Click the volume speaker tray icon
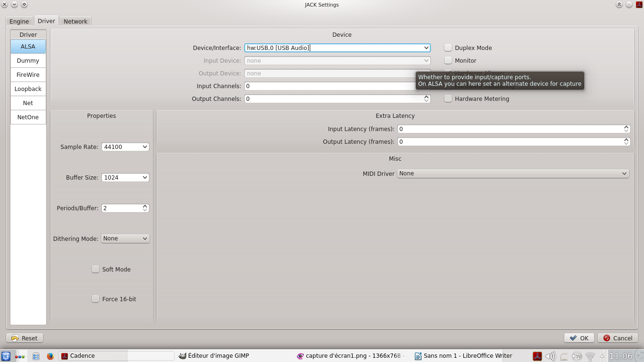 coord(550,356)
